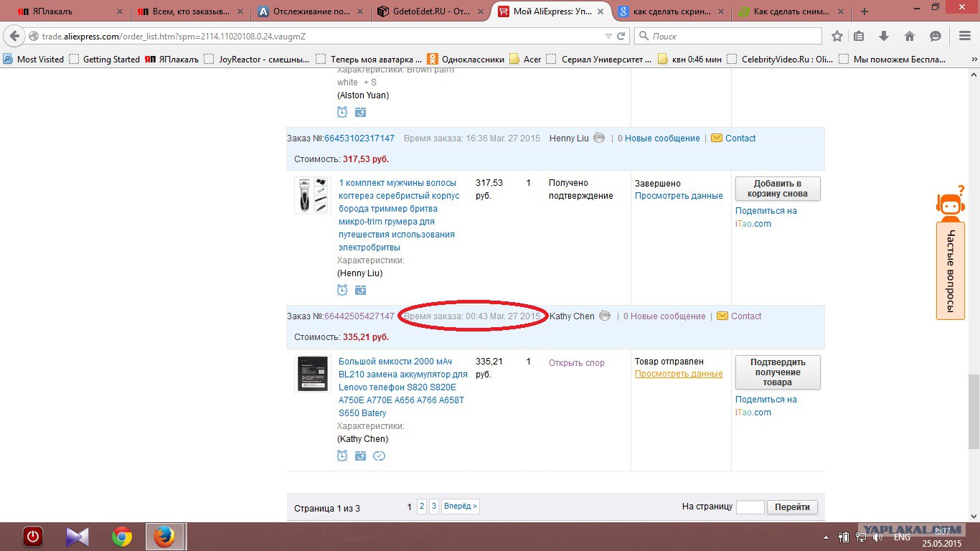The width and height of the screenshot is (980, 551).
Task: Switch to the GdetoEdet.RU tab
Action: pyautogui.click(x=432, y=11)
